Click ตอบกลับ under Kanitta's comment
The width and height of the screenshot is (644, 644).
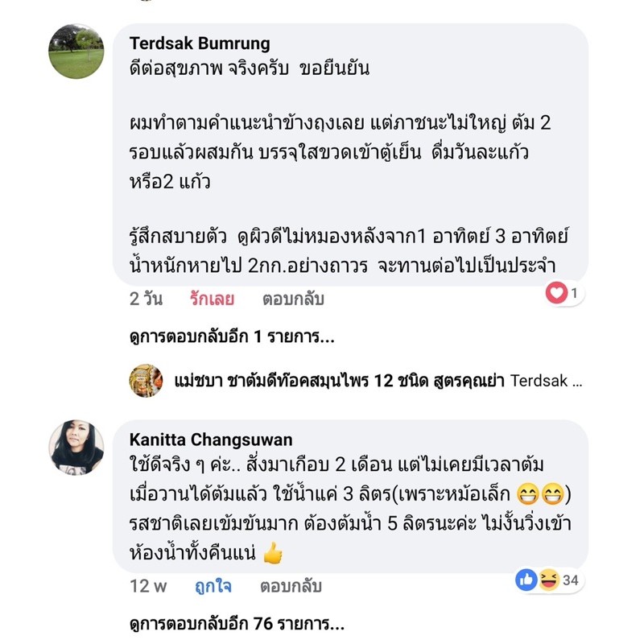(x=291, y=587)
